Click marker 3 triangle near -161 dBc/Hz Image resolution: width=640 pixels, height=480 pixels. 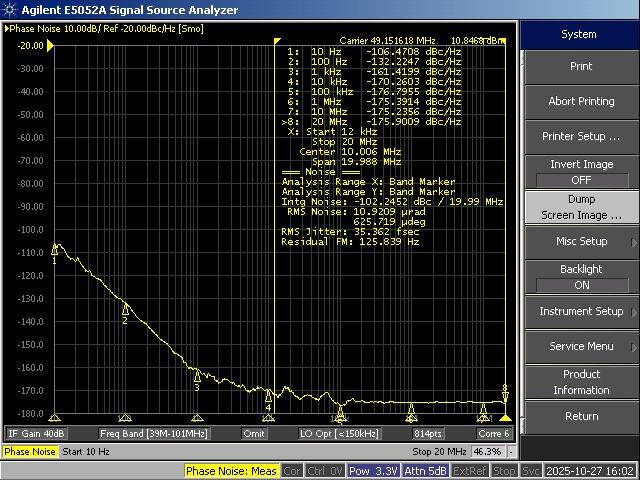pos(197,376)
